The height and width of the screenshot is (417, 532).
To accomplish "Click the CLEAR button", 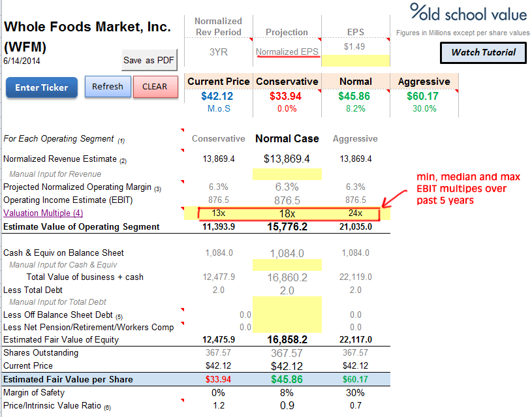I will tap(155, 87).
